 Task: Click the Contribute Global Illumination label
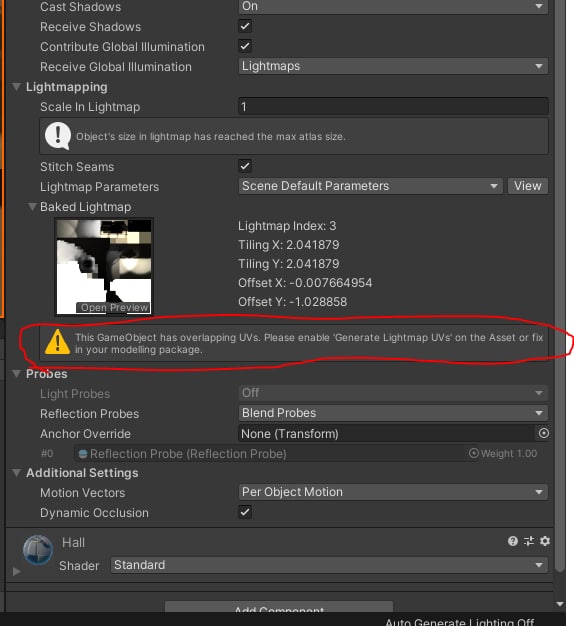pos(123,47)
